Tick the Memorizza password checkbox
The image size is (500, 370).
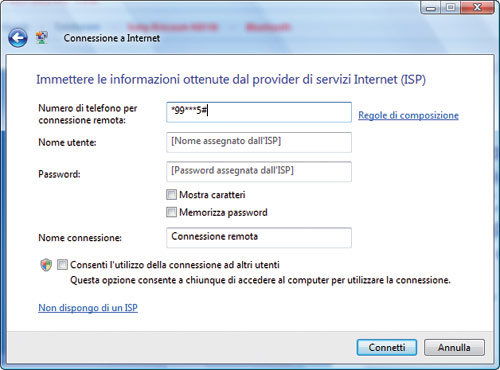(171, 212)
